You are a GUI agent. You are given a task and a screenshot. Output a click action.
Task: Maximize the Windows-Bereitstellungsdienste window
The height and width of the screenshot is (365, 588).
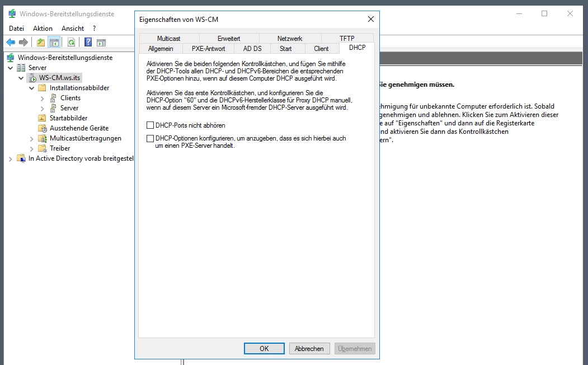(x=544, y=13)
